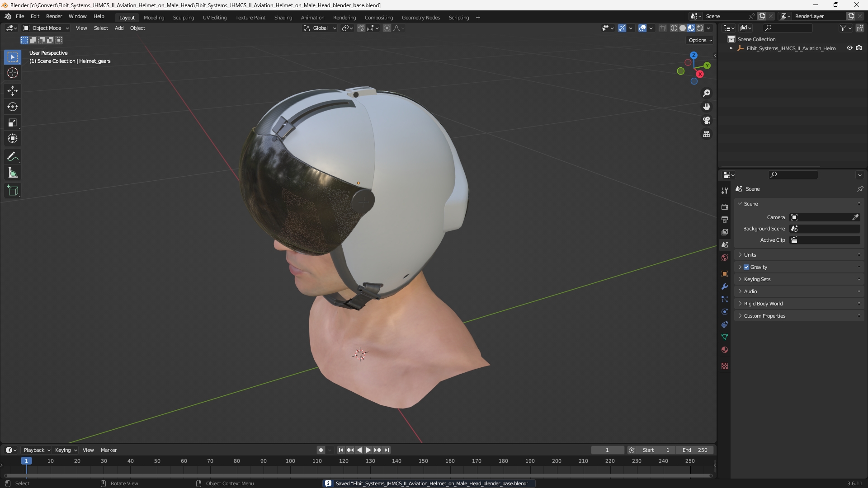Click the current frame field
This screenshot has height=488, width=868.
(x=607, y=450)
